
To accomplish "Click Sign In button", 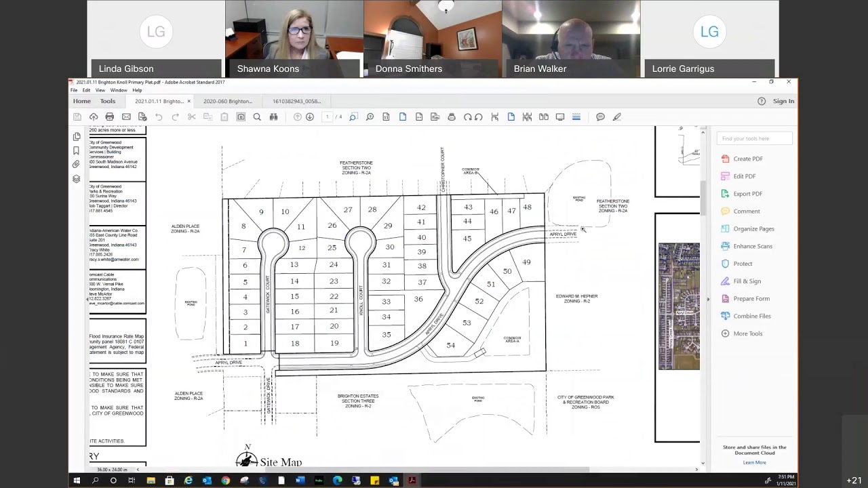I will (783, 101).
